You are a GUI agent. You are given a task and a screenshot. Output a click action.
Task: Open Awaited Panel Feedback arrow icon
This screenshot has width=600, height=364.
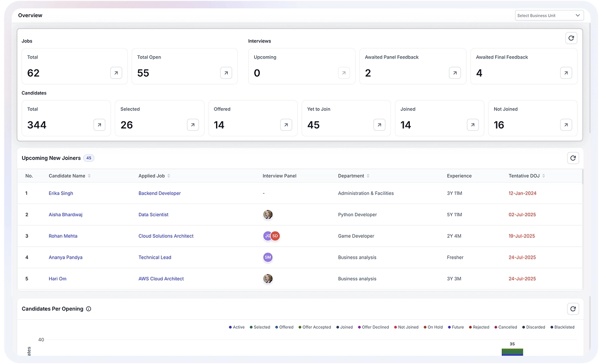[x=454, y=73]
